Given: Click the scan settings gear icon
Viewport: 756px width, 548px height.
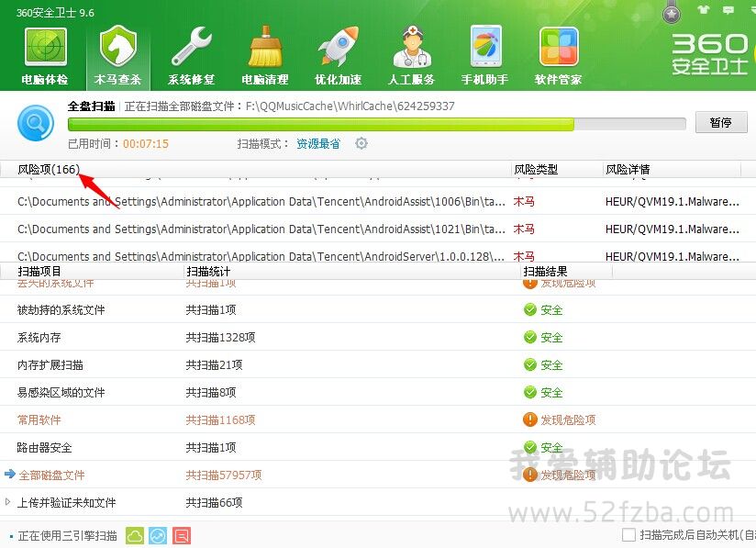Looking at the screenshot, I should pyautogui.click(x=361, y=143).
